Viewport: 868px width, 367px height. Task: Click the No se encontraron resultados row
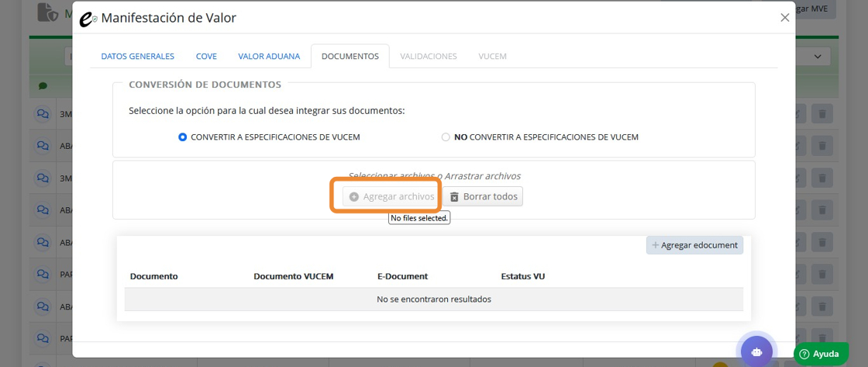434,299
